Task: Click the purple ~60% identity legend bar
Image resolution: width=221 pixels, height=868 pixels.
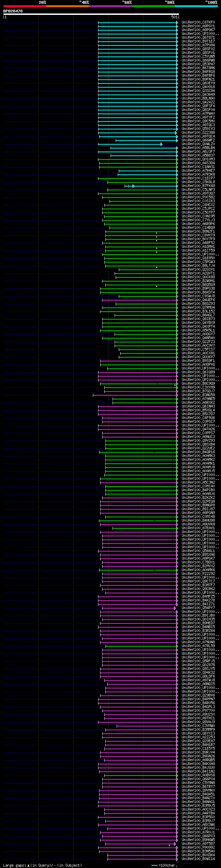Action: [x=110, y=6]
